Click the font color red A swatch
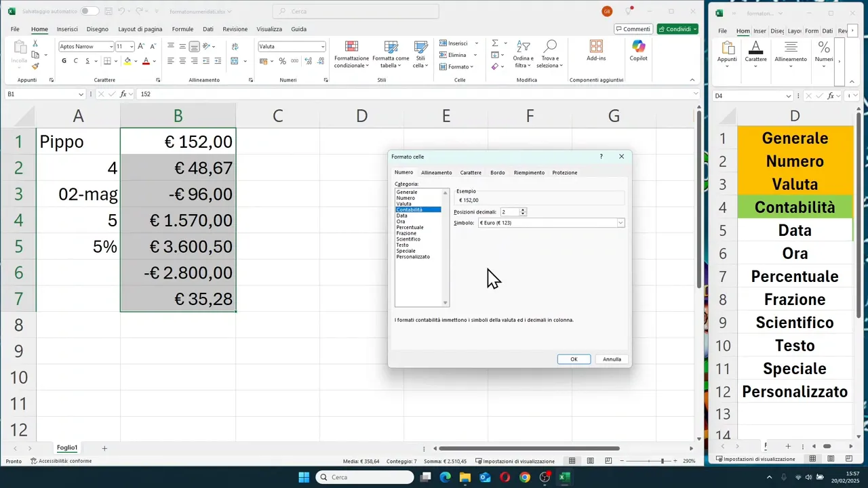 tap(146, 61)
